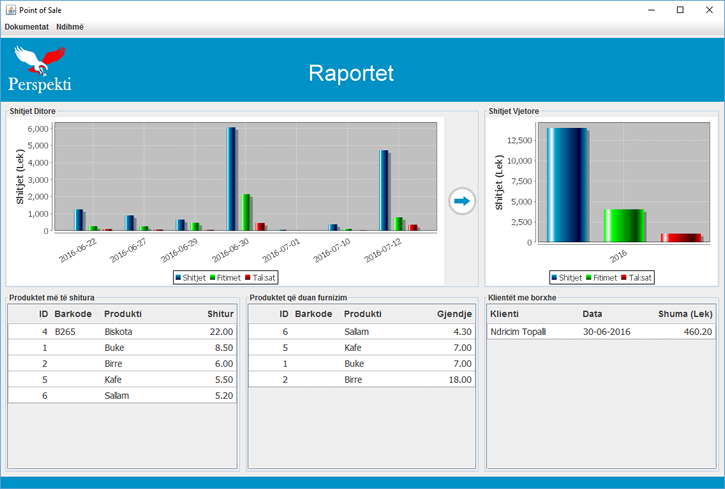Select the Biskota row
Viewport: 725px width, 489px height.
point(122,331)
